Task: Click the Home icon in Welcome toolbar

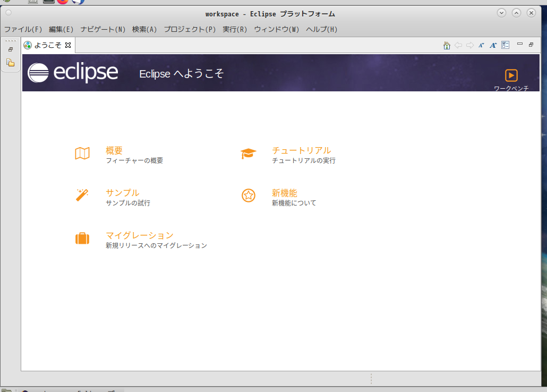Action: pos(447,45)
